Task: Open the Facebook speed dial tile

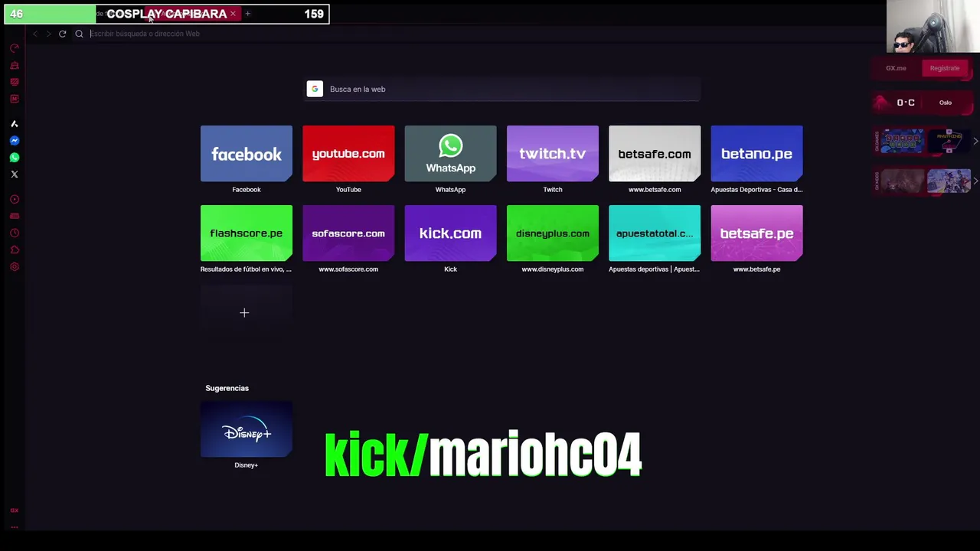Action: [247, 154]
